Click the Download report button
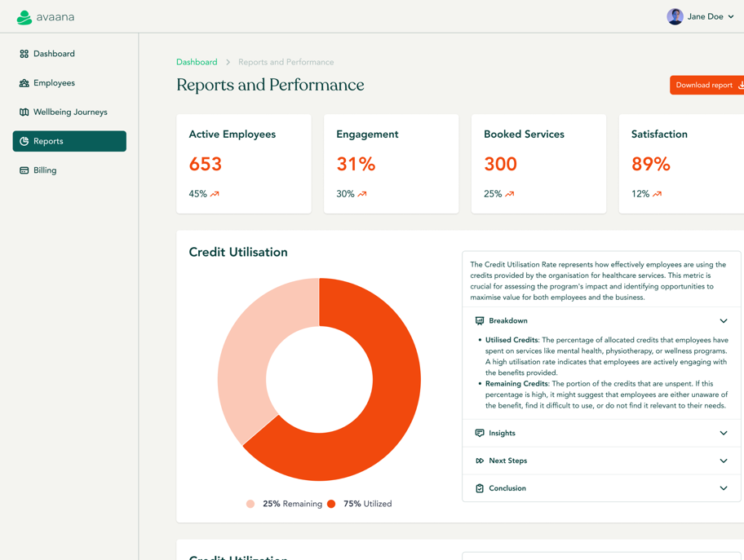The height and width of the screenshot is (560, 744). [707, 86]
